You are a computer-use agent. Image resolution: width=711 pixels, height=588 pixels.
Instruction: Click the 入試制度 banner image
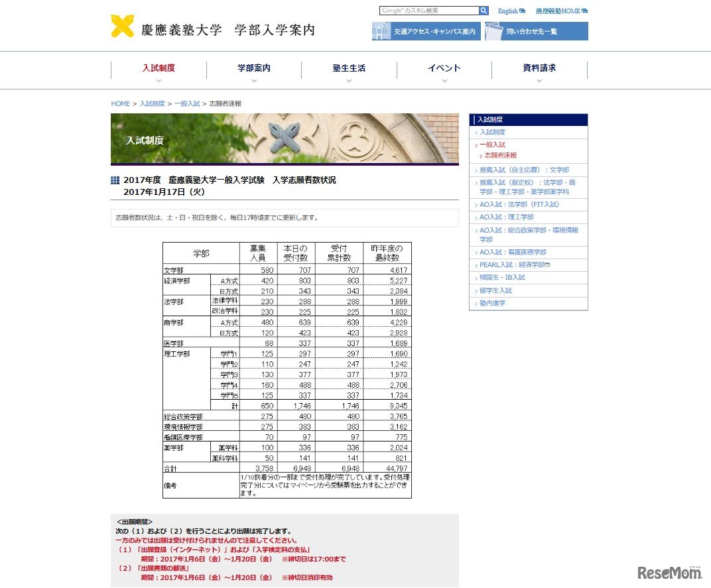285,139
